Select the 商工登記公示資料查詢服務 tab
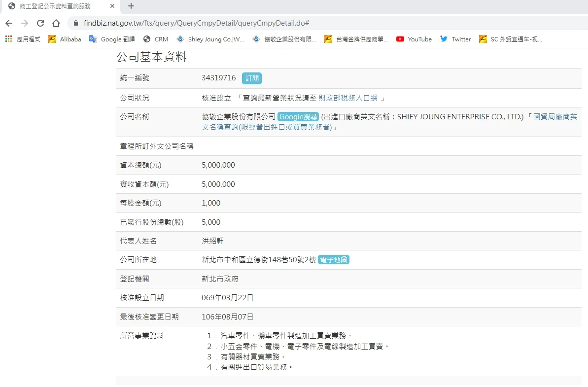This screenshot has height=387, width=588. (54, 6)
